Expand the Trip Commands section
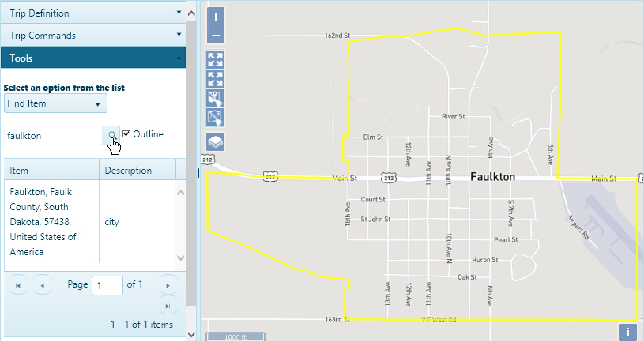This screenshot has width=644, height=342. click(92, 36)
